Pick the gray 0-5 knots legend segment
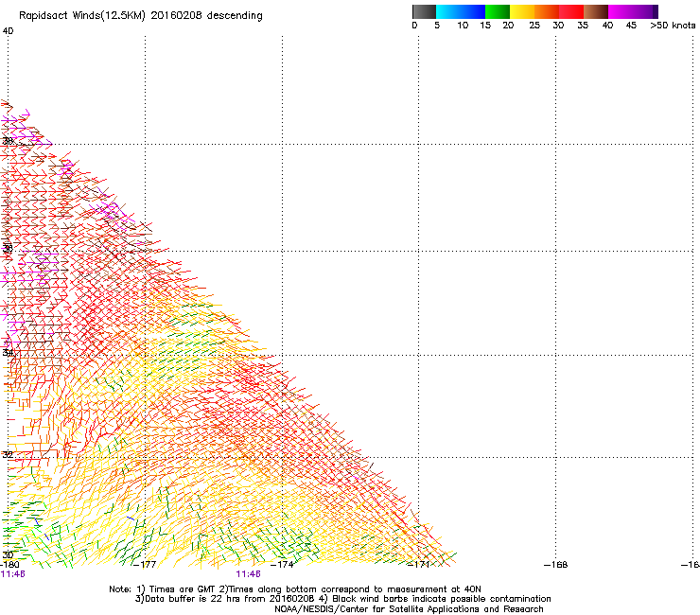The width and height of the screenshot is (700, 615). (x=424, y=11)
